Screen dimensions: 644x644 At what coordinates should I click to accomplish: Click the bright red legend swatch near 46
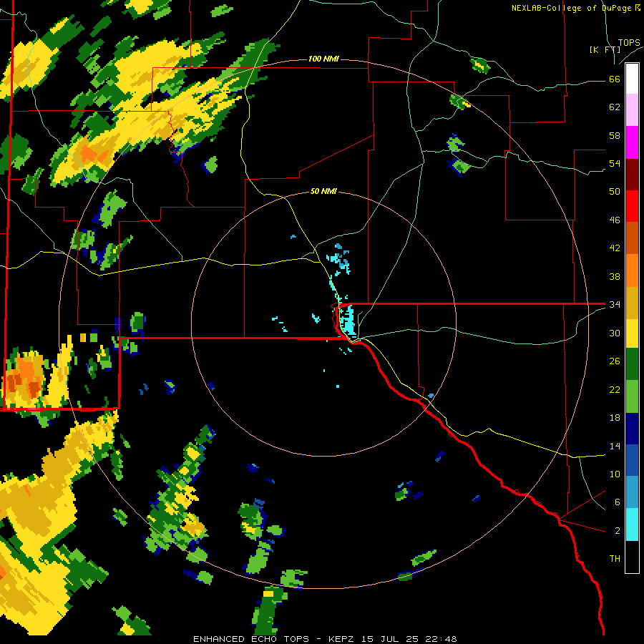pyautogui.click(x=632, y=206)
